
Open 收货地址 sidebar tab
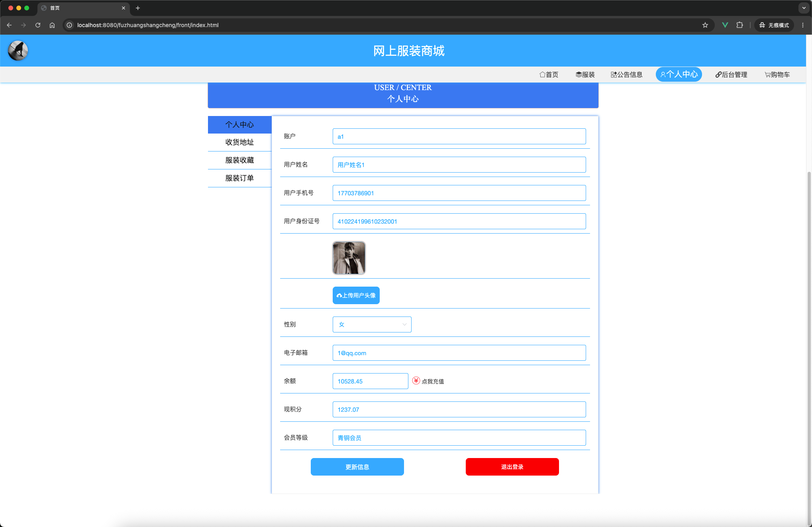pos(240,142)
